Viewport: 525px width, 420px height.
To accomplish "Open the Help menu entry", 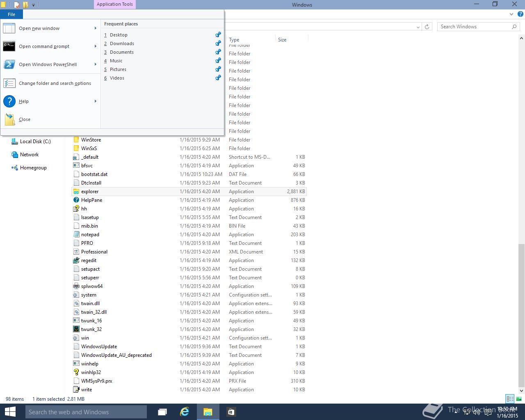I will (50, 101).
